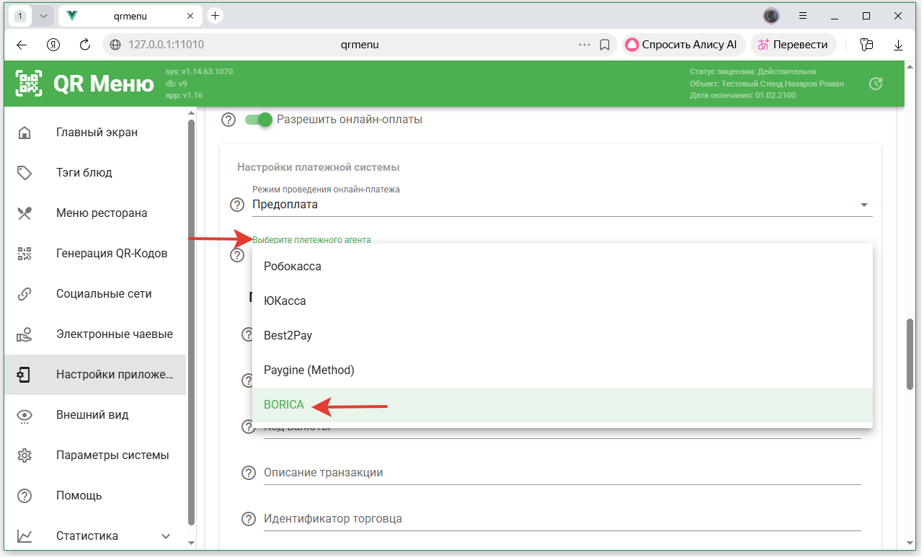
Task: Click help icon next to online payments toggle
Action: [x=228, y=120]
